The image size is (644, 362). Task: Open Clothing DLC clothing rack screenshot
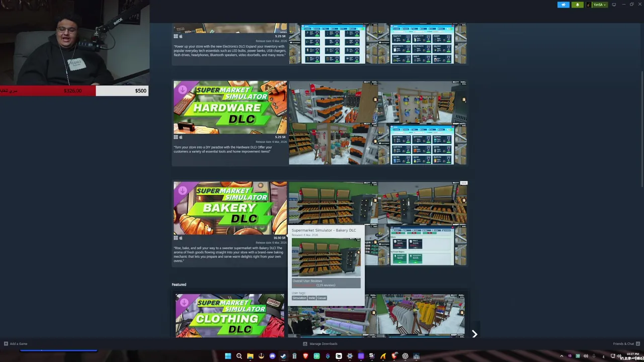click(421, 315)
